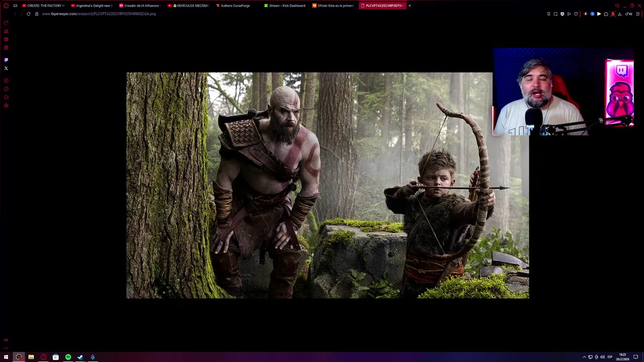This screenshot has width=644, height=362.
Task: Switch to CREATE: THE FACTORY tab
Action: click(43, 6)
